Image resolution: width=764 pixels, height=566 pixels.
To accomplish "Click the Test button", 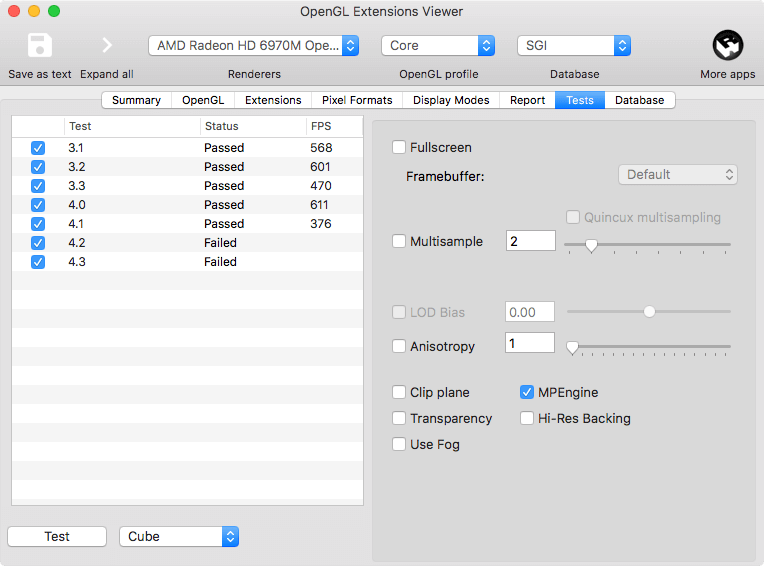I will pyautogui.click(x=57, y=536).
